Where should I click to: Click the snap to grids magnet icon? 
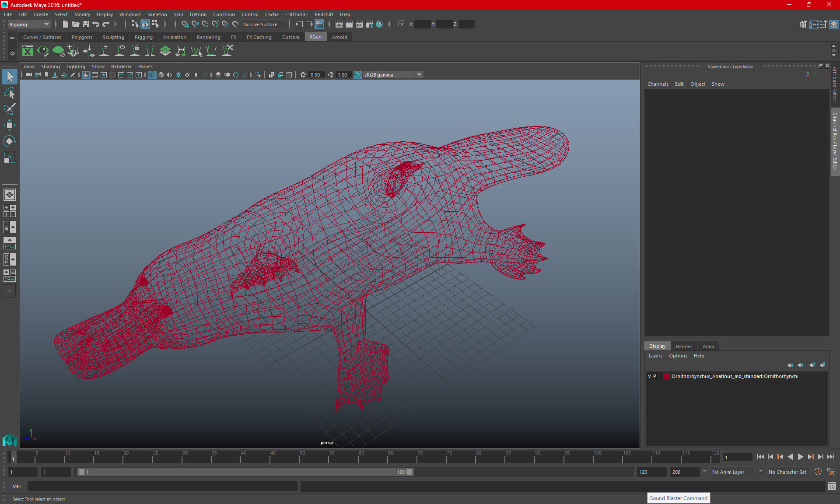coord(185,24)
